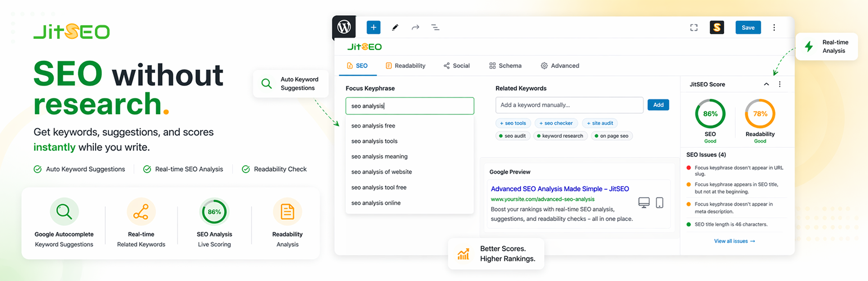The height and width of the screenshot is (281, 868).
Task: Click the desktop preview icon
Action: tap(644, 202)
